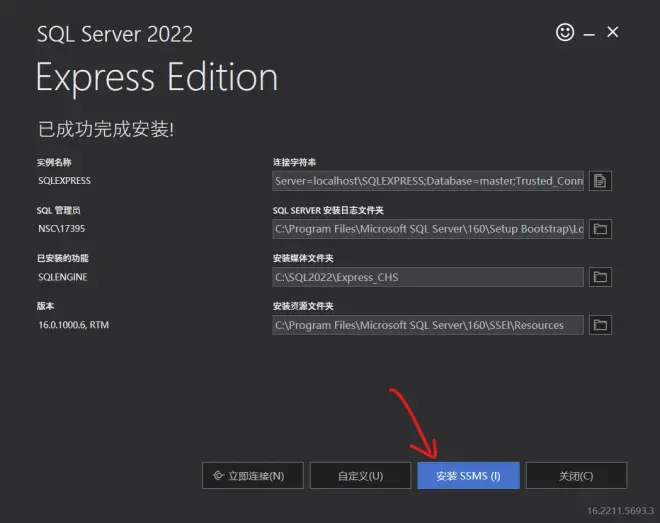Screen dimensions: 660x523
Task: Click the SQLENGINE installed feature value
Action: pos(63,277)
